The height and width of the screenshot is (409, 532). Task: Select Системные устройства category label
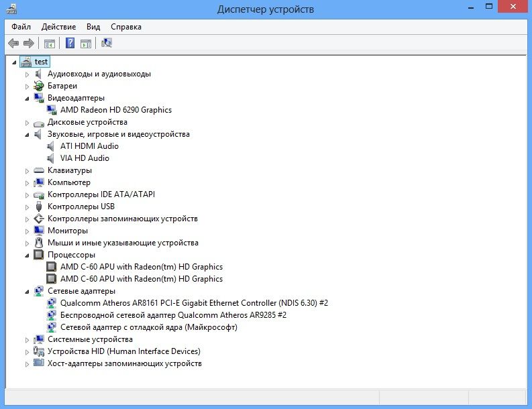[x=91, y=339]
